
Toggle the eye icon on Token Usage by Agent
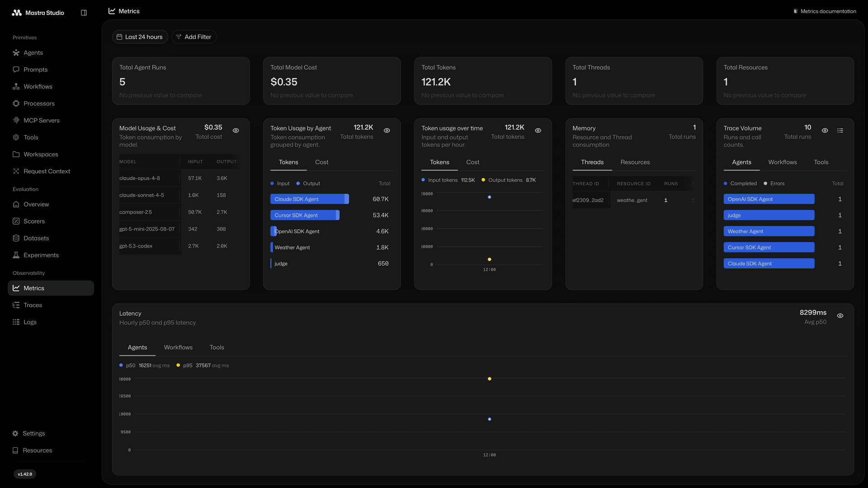pos(387,131)
